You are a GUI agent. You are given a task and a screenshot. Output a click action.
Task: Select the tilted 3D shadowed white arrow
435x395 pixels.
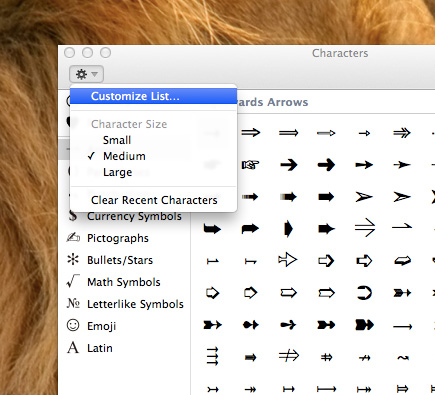coord(402,261)
